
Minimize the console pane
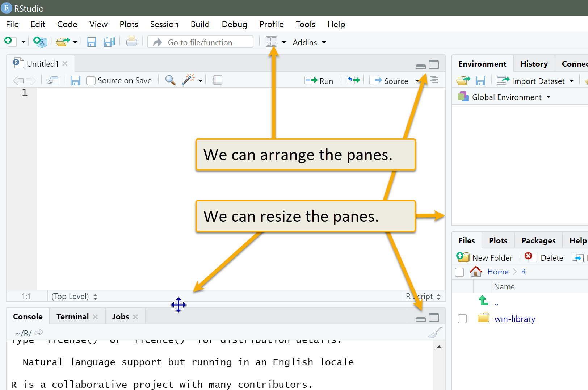pyautogui.click(x=421, y=319)
